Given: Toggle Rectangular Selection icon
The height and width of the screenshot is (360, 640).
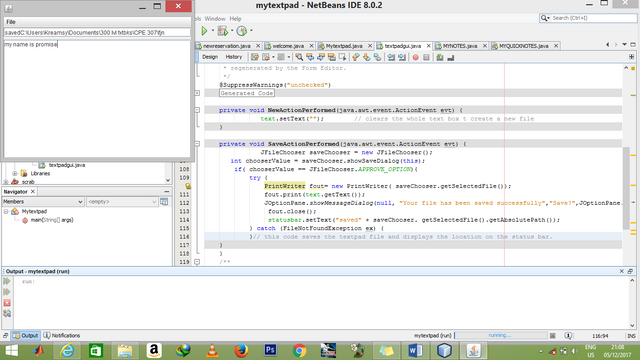Looking at the screenshot, I should 342,58.
